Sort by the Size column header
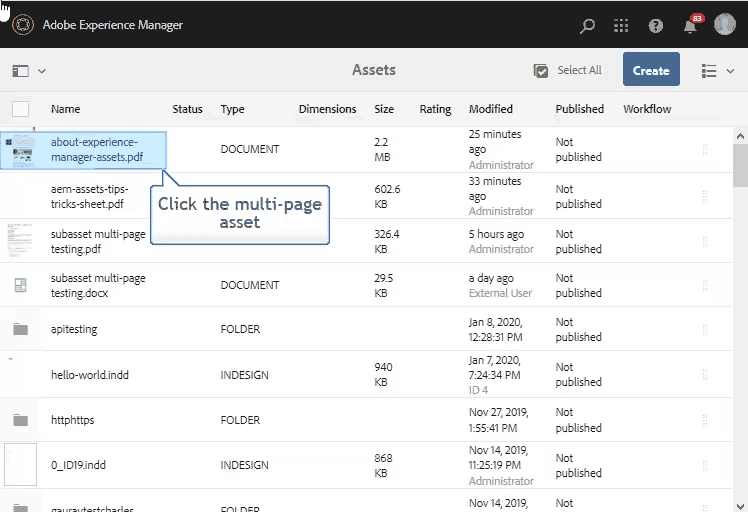748x512 pixels. pyautogui.click(x=384, y=109)
